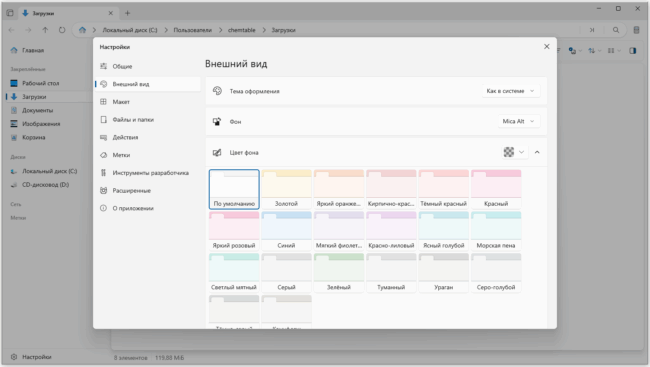Choose the Серый background color
The height and width of the screenshot is (367, 650).
click(286, 273)
